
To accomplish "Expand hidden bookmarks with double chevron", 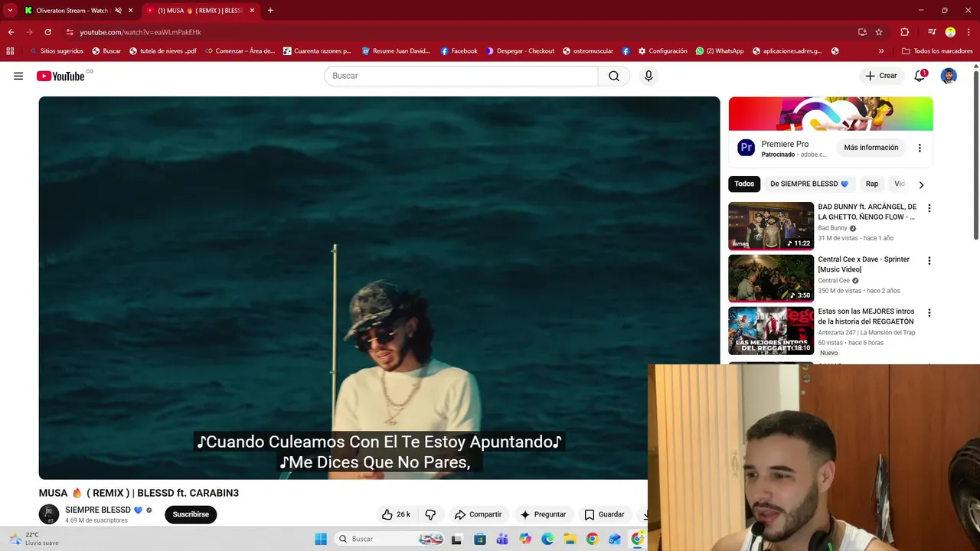I will [x=881, y=51].
